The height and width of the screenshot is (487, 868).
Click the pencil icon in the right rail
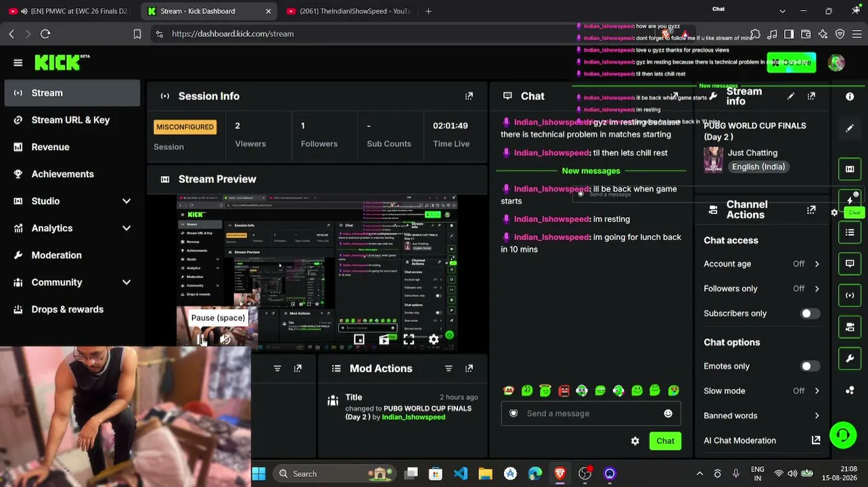[x=850, y=129]
